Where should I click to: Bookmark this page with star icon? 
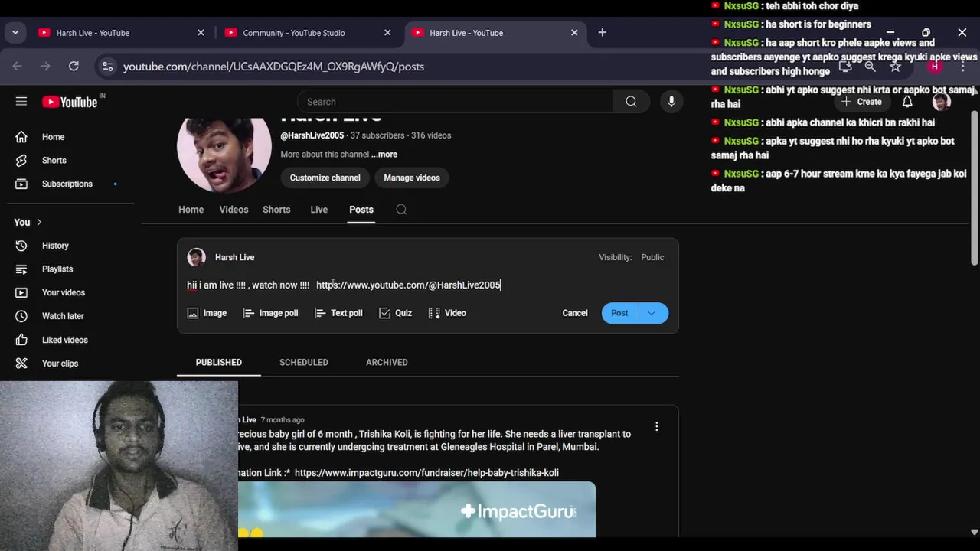[x=895, y=67]
